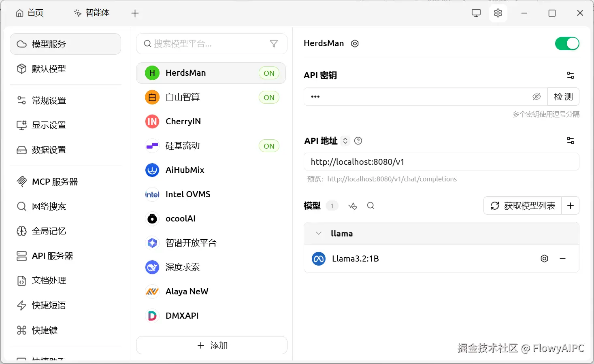This screenshot has width=594, height=364.
Task: Select CherryIN provider
Action: tap(211, 121)
